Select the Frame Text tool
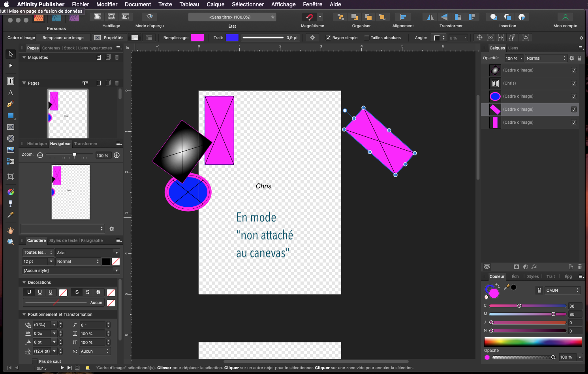Image resolution: width=588 pixels, height=374 pixels. (x=11, y=81)
